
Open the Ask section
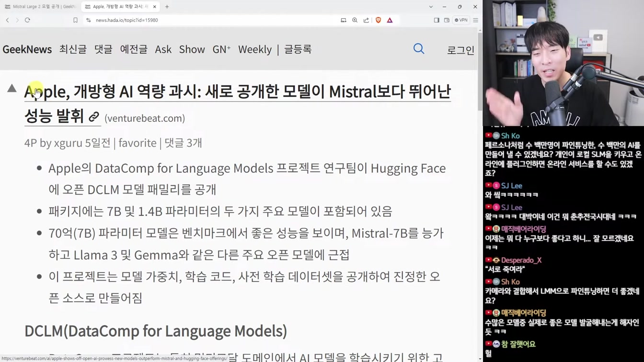coord(163,49)
